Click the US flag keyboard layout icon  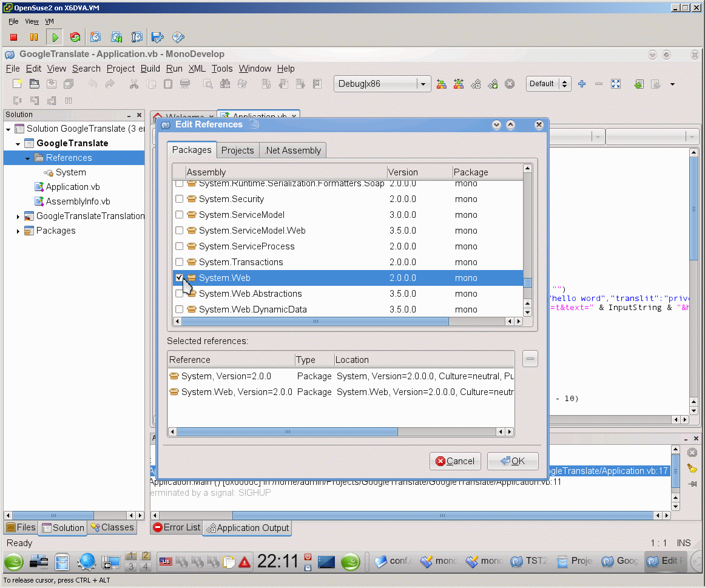pyautogui.click(x=166, y=561)
